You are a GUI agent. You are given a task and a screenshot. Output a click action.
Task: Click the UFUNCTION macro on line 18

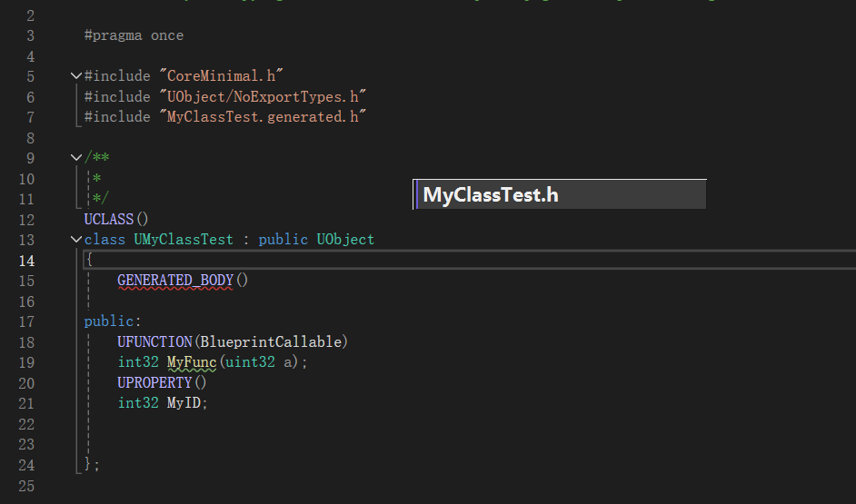(x=154, y=342)
